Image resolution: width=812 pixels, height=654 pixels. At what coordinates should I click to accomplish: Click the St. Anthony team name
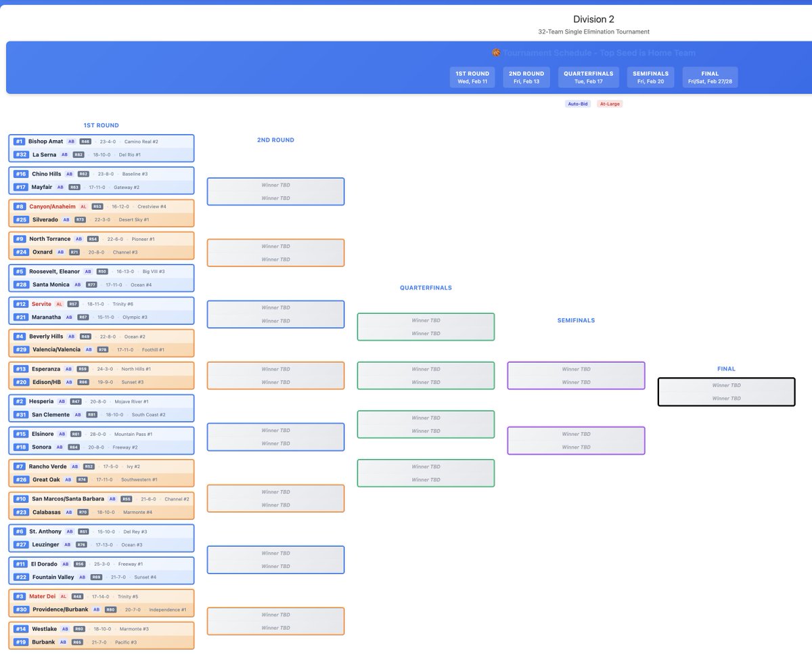pyautogui.click(x=45, y=531)
